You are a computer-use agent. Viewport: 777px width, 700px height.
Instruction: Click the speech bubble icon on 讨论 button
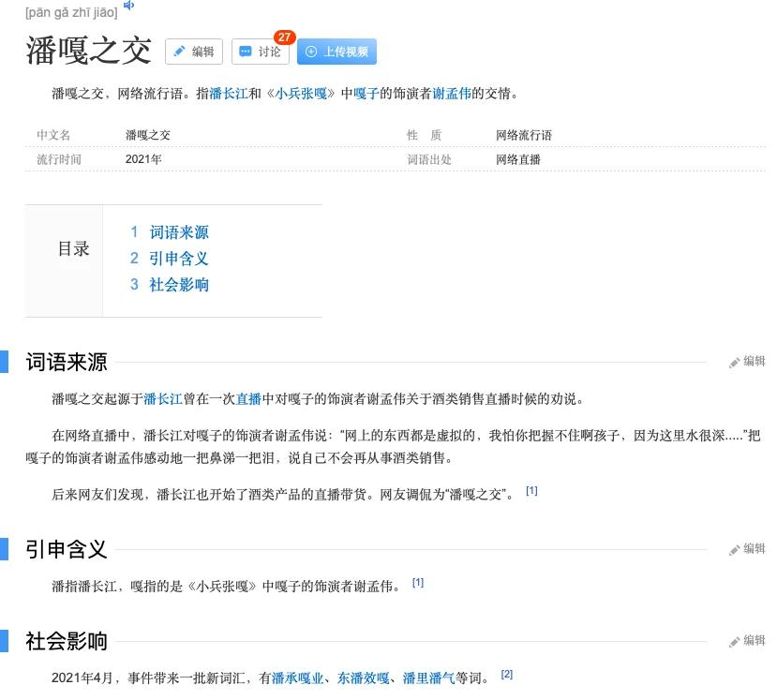[x=245, y=52]
